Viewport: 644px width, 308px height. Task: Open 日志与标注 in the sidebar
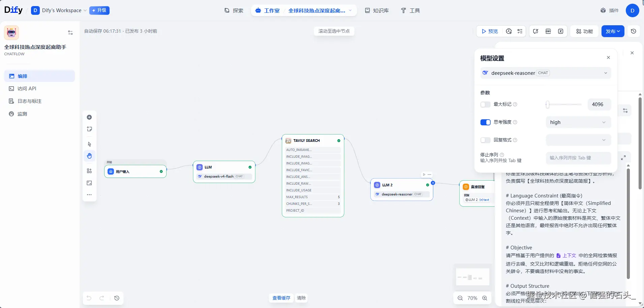point(39,101)
